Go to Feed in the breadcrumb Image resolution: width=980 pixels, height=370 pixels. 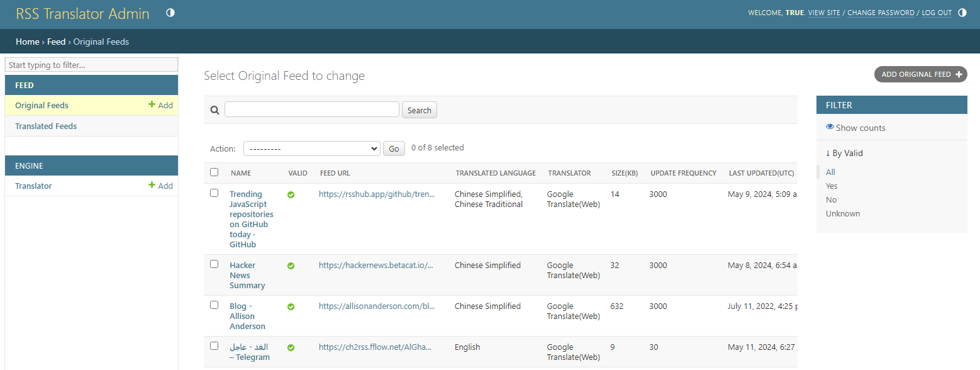click(56, 42)
